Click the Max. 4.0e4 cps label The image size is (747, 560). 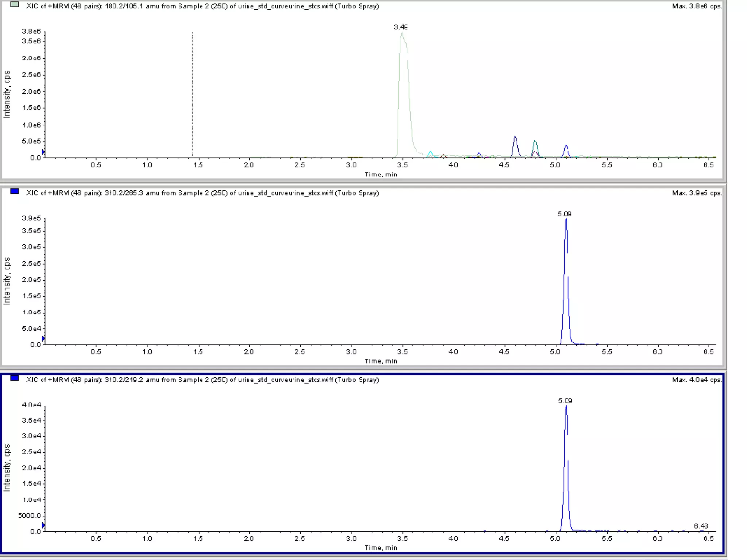click(x=697, y=380)
